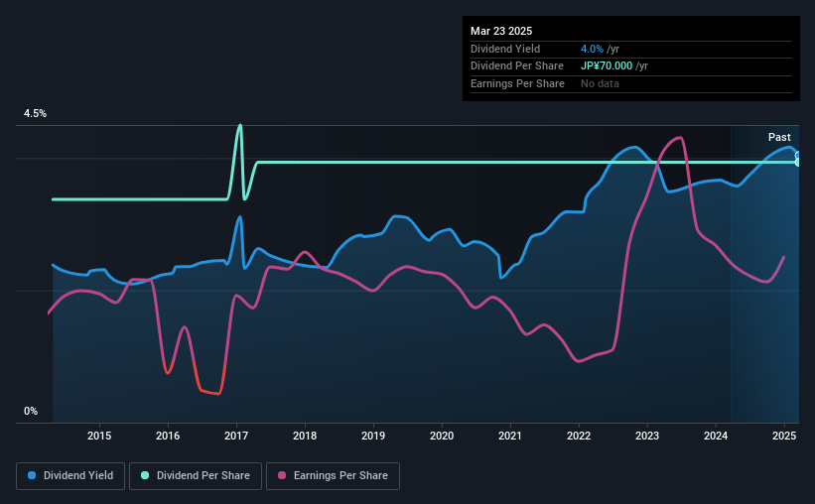Select the 2021 x-axis label

tap(510, 436)
